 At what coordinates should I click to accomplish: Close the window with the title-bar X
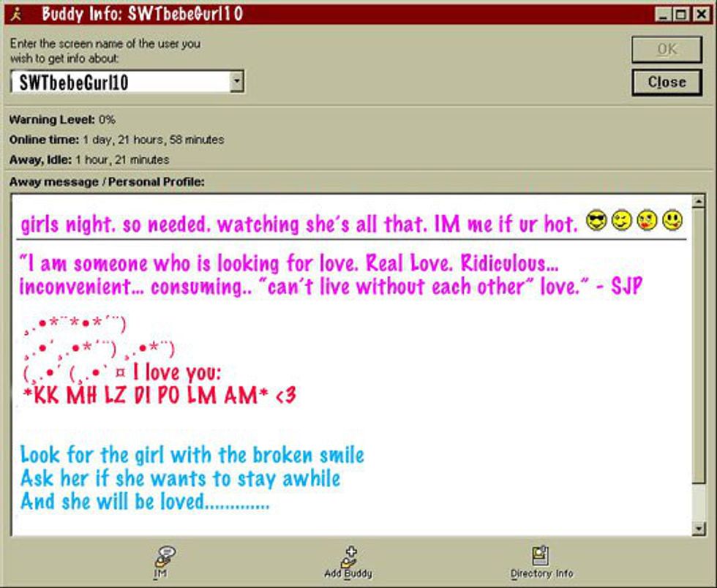point(699,14)
